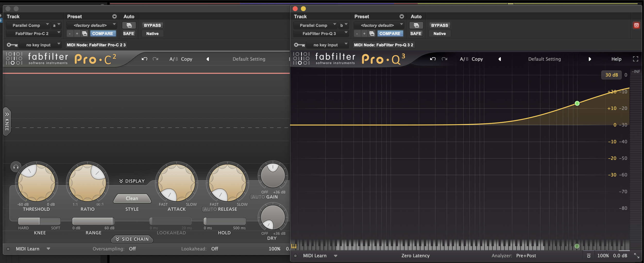Click undo arrow in Pro-C 2

point(144,59)
